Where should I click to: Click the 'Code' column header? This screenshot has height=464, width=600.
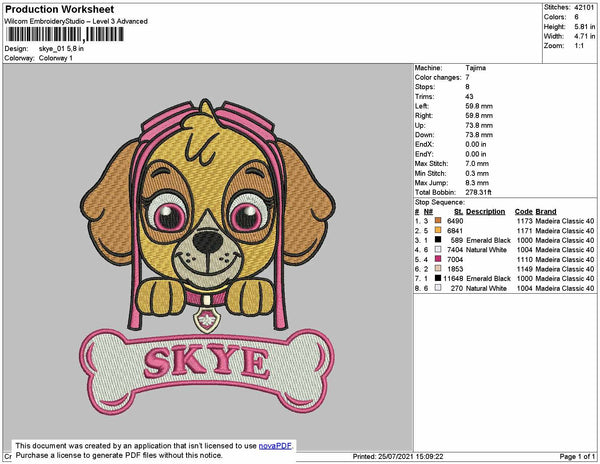[523, 212]
